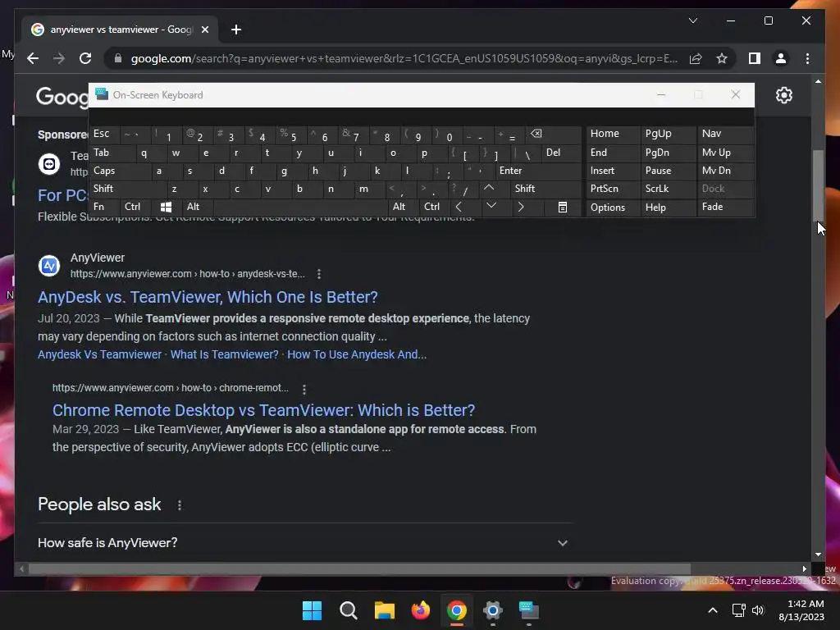840x630 pixels.
Task: Tap the up arrow key on keyboard
Action: click(x=489, y=188)
